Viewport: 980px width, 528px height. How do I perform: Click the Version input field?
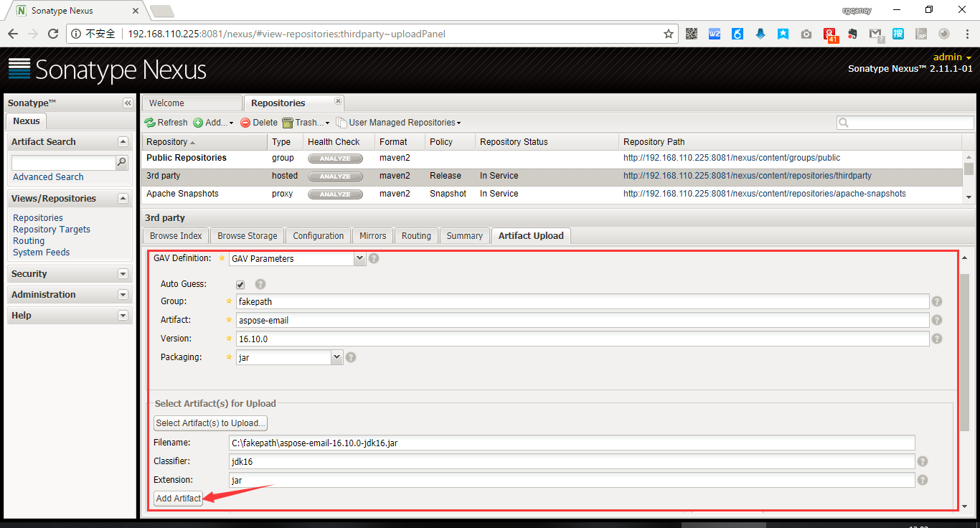(583, 339)
